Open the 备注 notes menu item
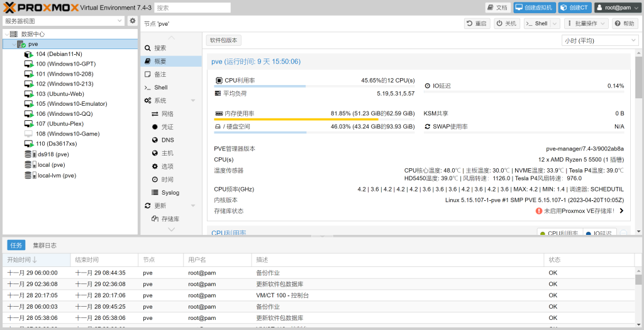The image size is (644, 330). pyautogui.click(x=171, y=74)
